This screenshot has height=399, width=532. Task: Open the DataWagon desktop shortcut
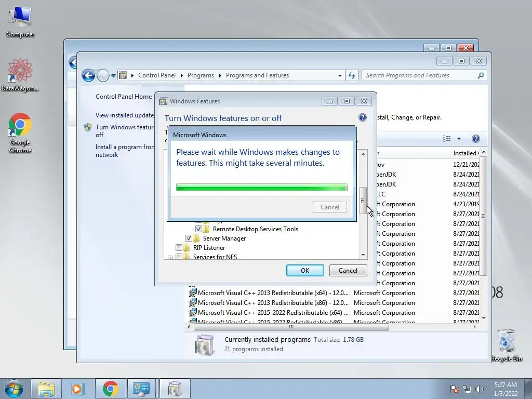pos(20,75)
